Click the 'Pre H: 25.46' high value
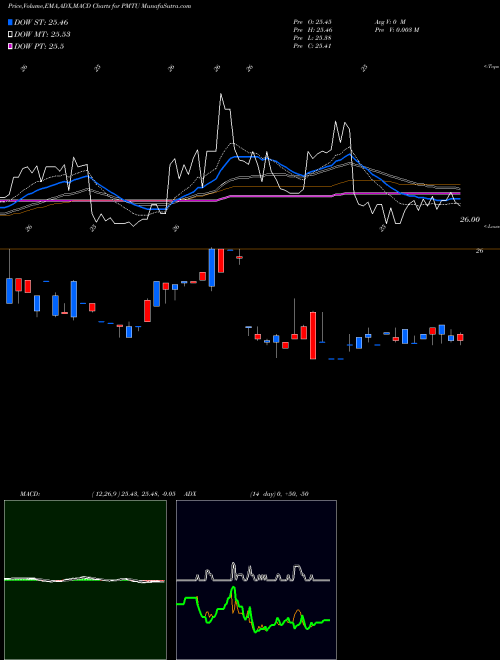 (x=312, y=30)
